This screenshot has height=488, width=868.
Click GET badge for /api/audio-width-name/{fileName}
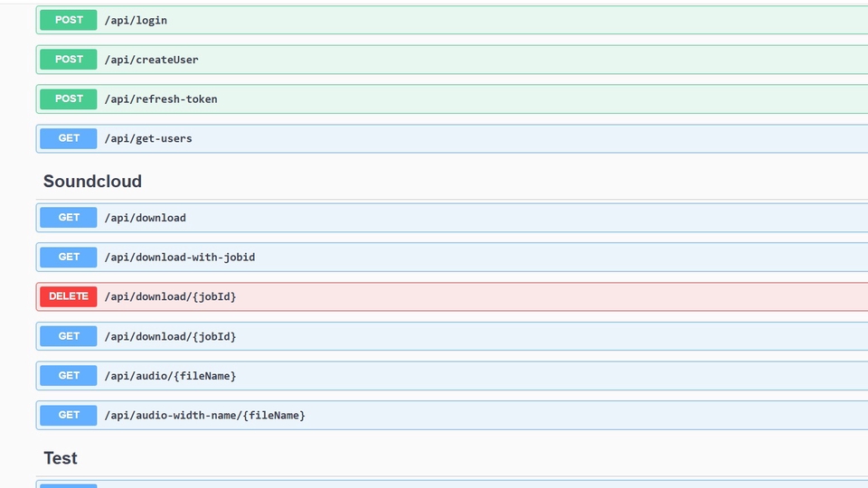coord(68,415)
